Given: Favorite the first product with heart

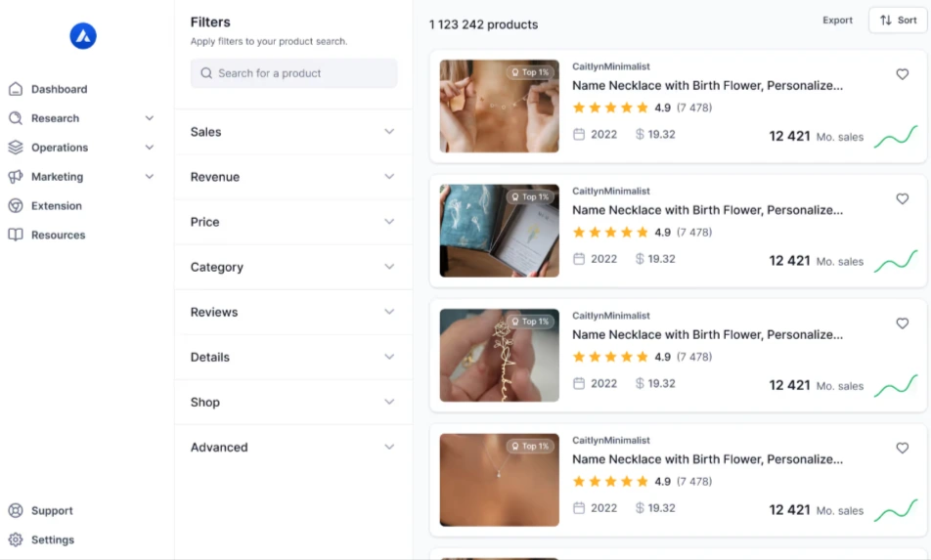Looking at the screenshot, I should coord(902,74).
